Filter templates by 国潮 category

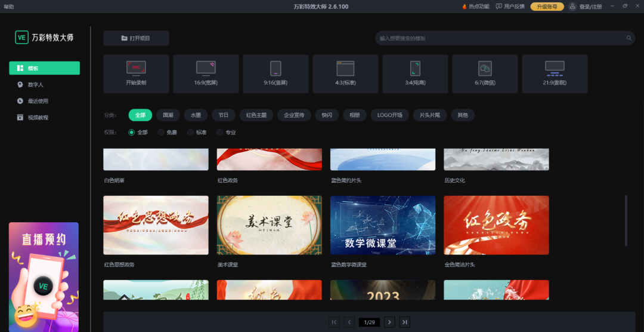168,115
